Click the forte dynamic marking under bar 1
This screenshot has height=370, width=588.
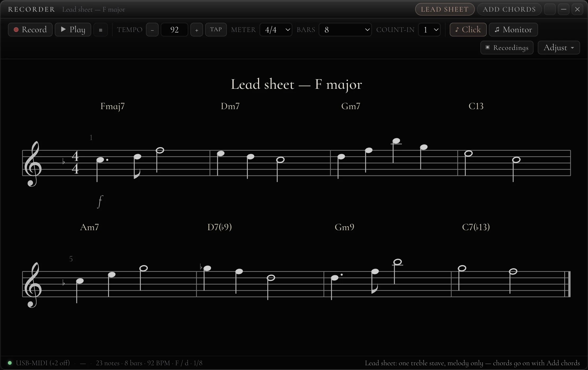pyautogui.click(x=100, y=202)
